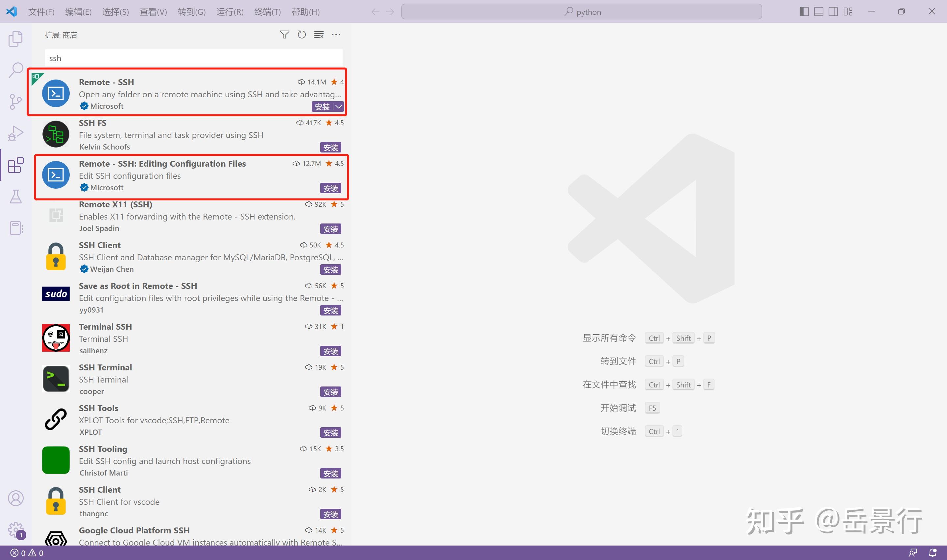Click the SSH FS extension icon

[x=56, y=134]
